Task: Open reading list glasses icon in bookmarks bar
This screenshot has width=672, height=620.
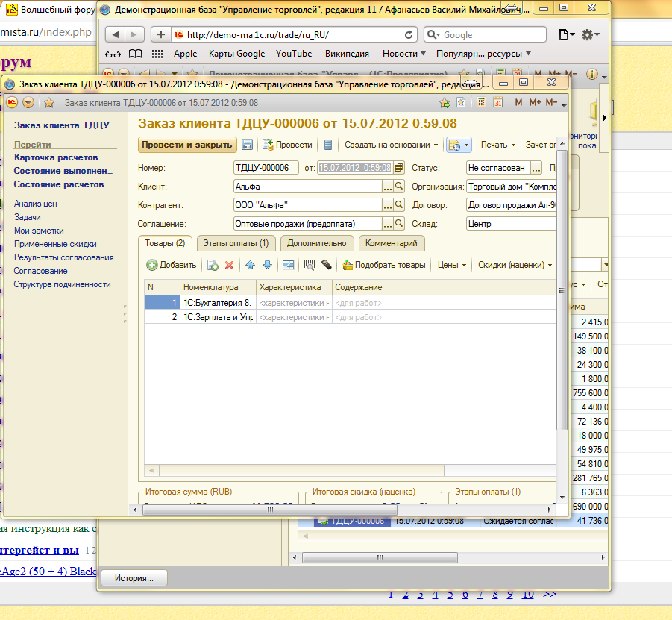Action: pos(113,54)
